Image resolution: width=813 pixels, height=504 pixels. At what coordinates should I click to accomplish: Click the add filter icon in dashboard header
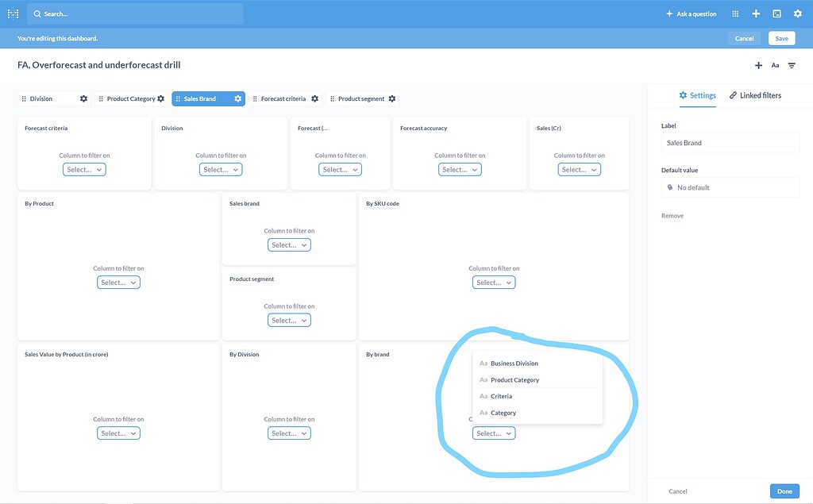coord(792,65)
